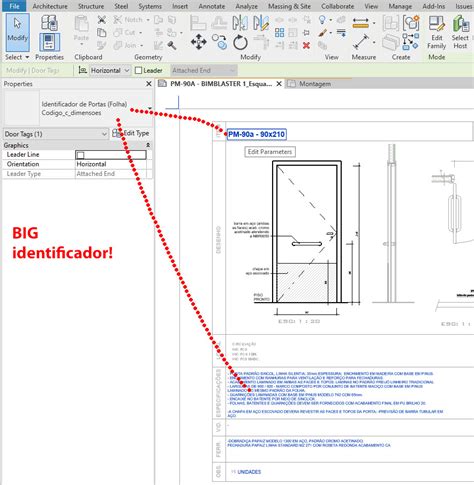This screenshot has height=485, width=474.
Task: Click the Copy to Clipboard icon
Action: click(x=101, y=33)
